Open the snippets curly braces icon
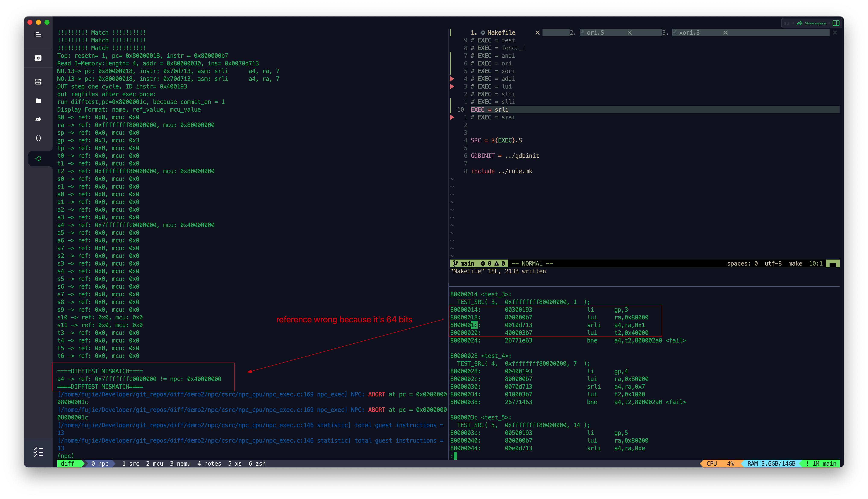This screenshot has height=499, width=868. (x=38, y=138)
